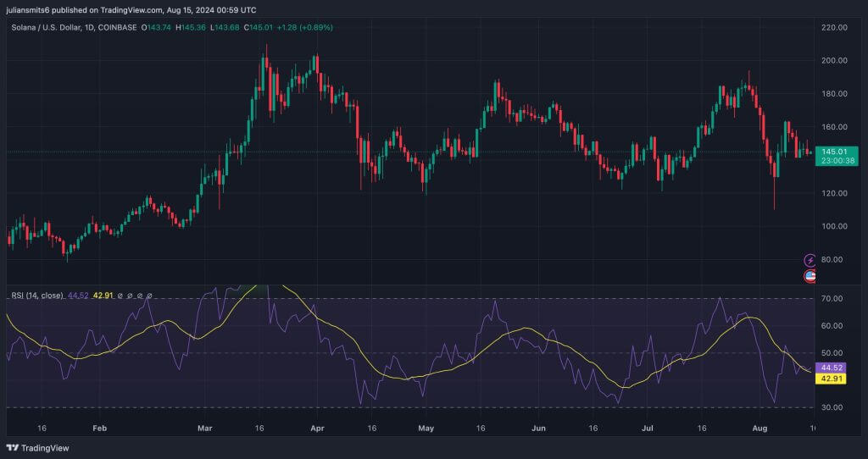Click the purple 44.52 RSI axis tag
868x459 pixels.
click(x=831, y=368)
